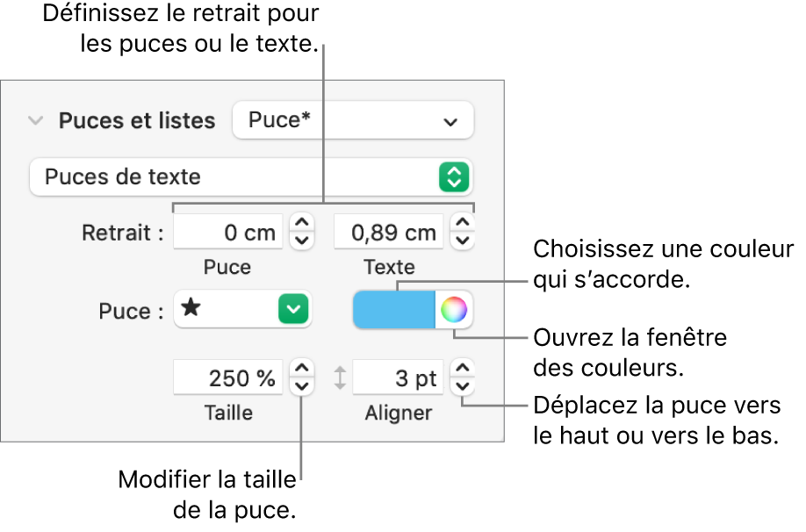806x532 pixels.
Task: Move the bullet up with Aligner stepper
Action: coord(463,370)
